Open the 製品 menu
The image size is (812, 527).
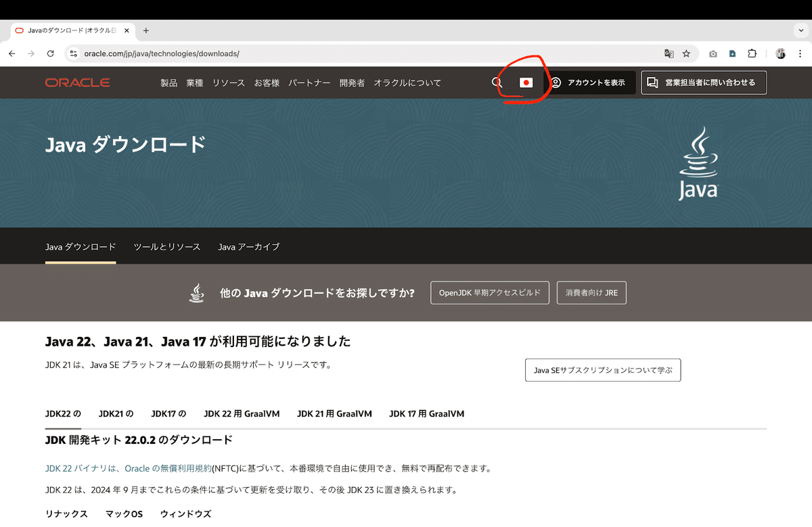[168, 83]
